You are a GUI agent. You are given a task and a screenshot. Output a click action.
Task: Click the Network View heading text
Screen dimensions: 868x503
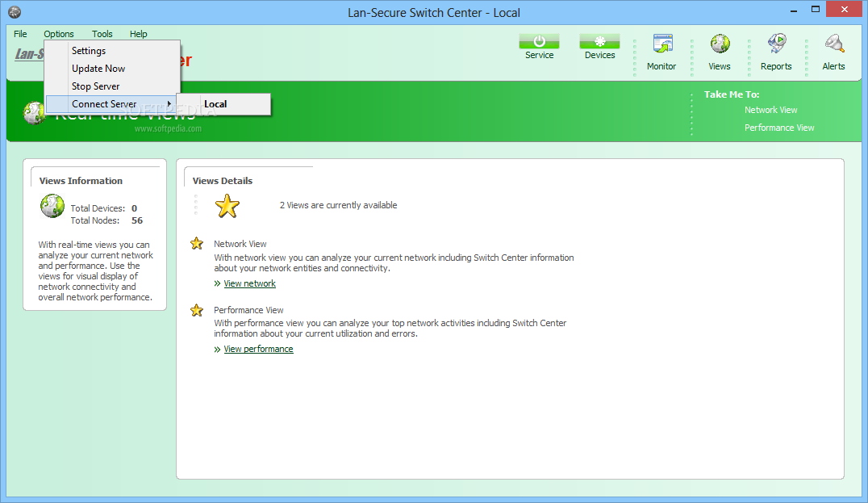click(240, 244)
